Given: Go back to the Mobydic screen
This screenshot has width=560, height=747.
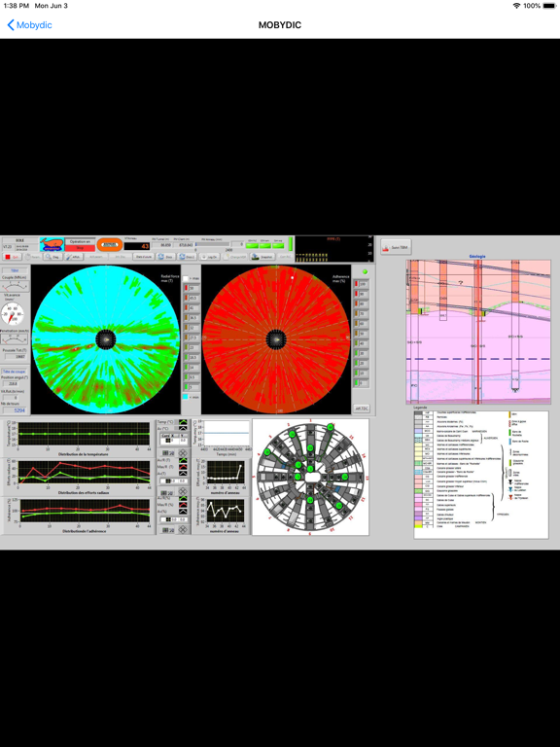Looking at the screenshot, I should point(29,24).
